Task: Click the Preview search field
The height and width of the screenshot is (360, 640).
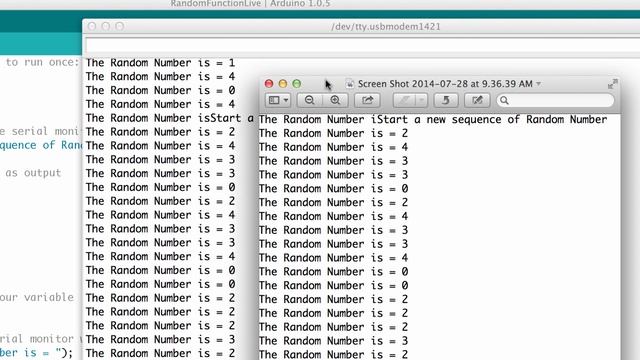Action: coord(555,100)
